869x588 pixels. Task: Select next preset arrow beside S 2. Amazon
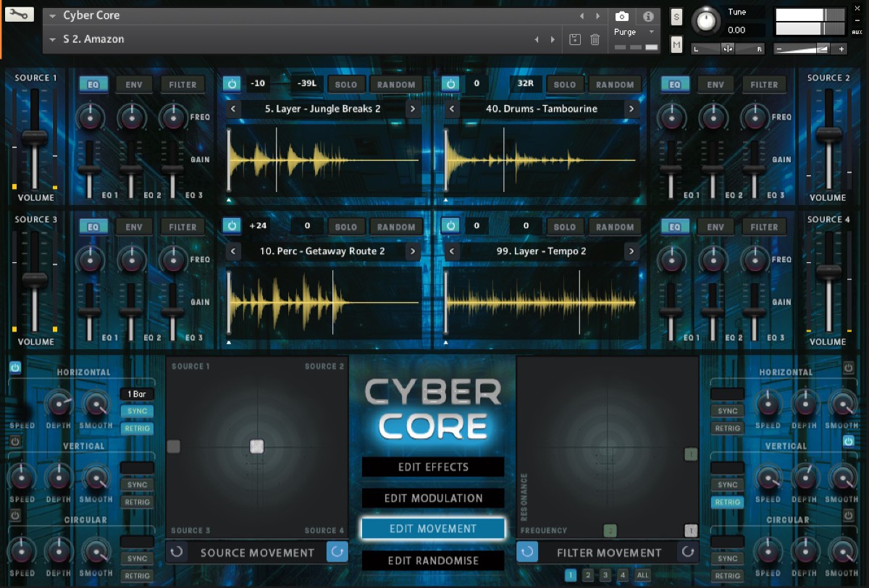553,40
